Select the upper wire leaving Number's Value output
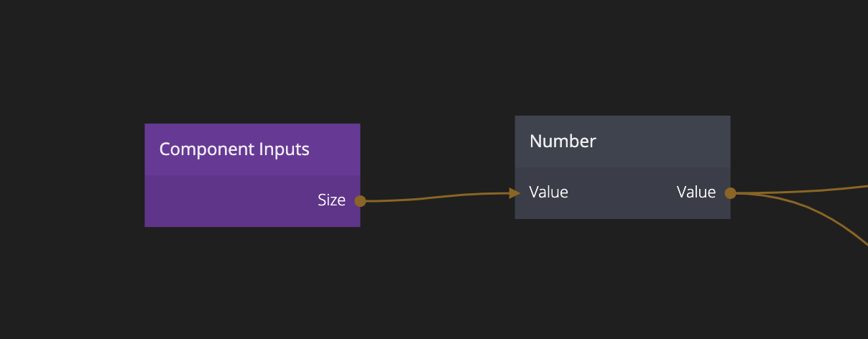The width and height of the screenshot is (868, 339). tap(805, 191)
